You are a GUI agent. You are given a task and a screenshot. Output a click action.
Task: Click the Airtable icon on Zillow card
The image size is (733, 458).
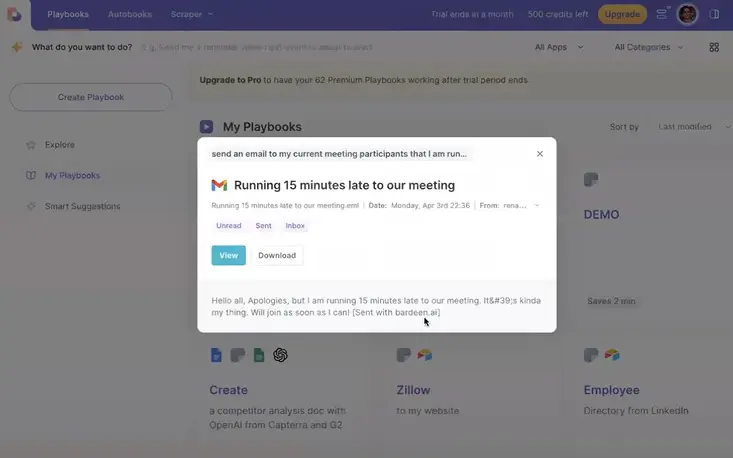(424, 355)
